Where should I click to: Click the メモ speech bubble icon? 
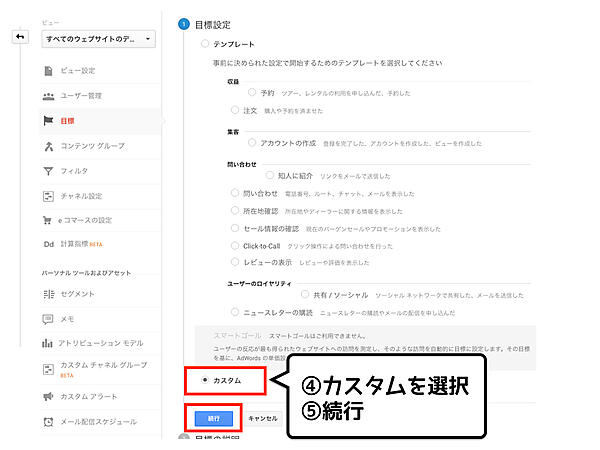pyautogui.click(x=48, y=319)
